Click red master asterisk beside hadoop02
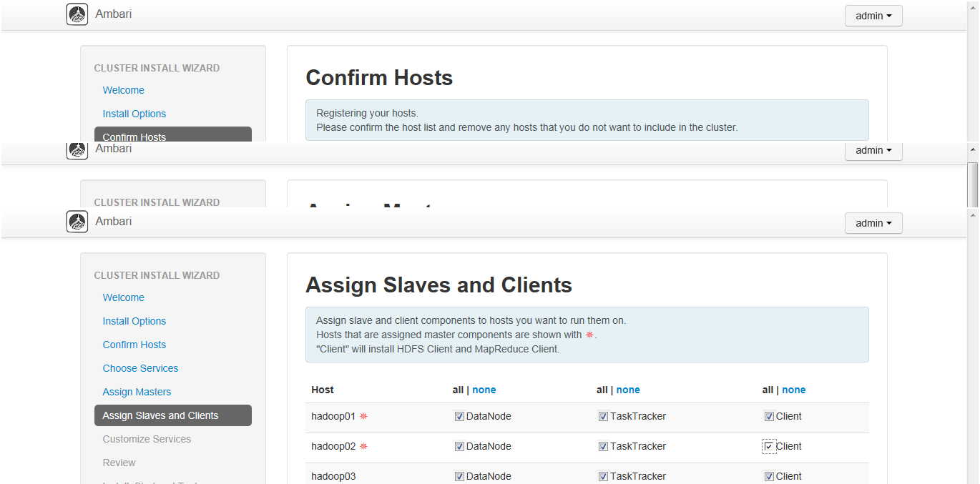980x484 pixels. [x=363, y=446]
